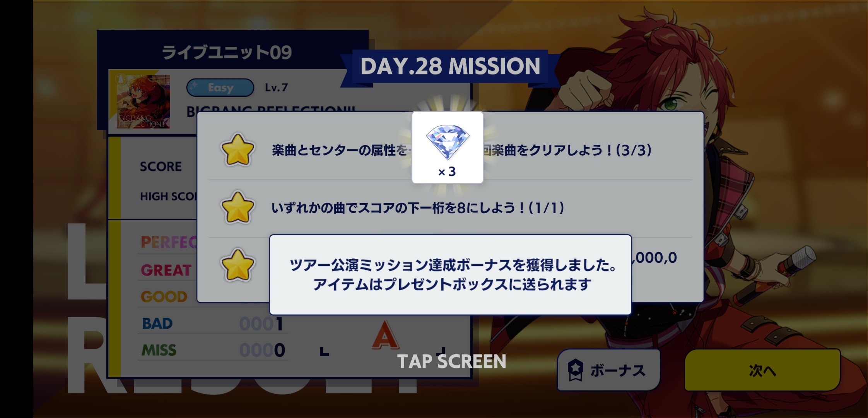Viewport: 868px width, 418px height.
Task: Select the DAY.28 MISSION banner
Action: 450,66
